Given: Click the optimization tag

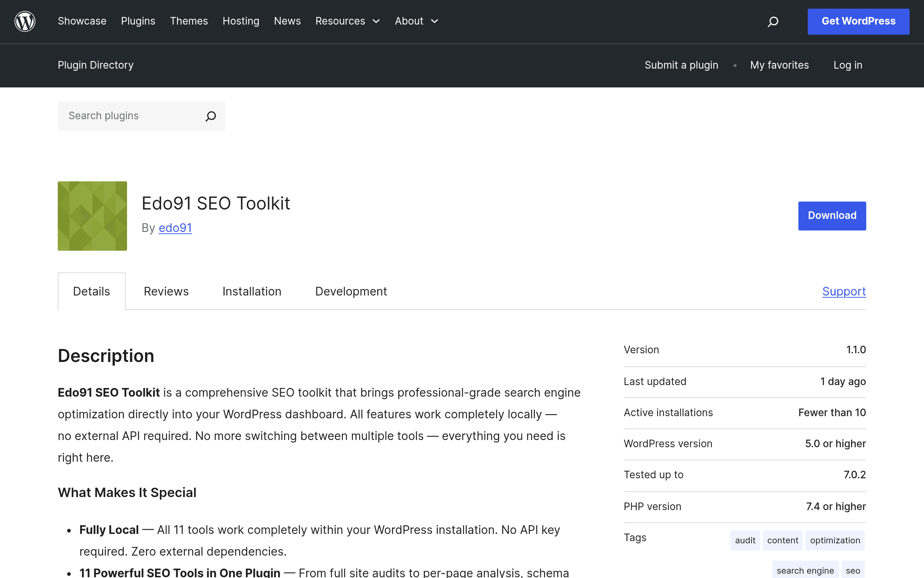Looking at the screenshot, I should 835,540.
